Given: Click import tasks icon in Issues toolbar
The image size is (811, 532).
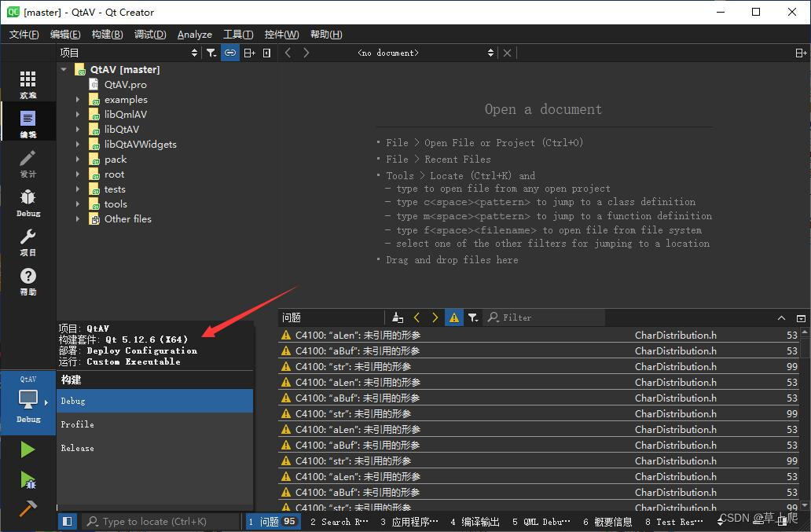Looking at the screenshot, I should coord(397,317).
